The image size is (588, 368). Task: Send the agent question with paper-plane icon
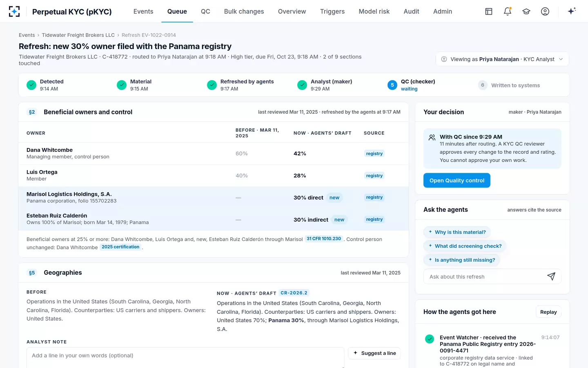click(x=551, y=276)
